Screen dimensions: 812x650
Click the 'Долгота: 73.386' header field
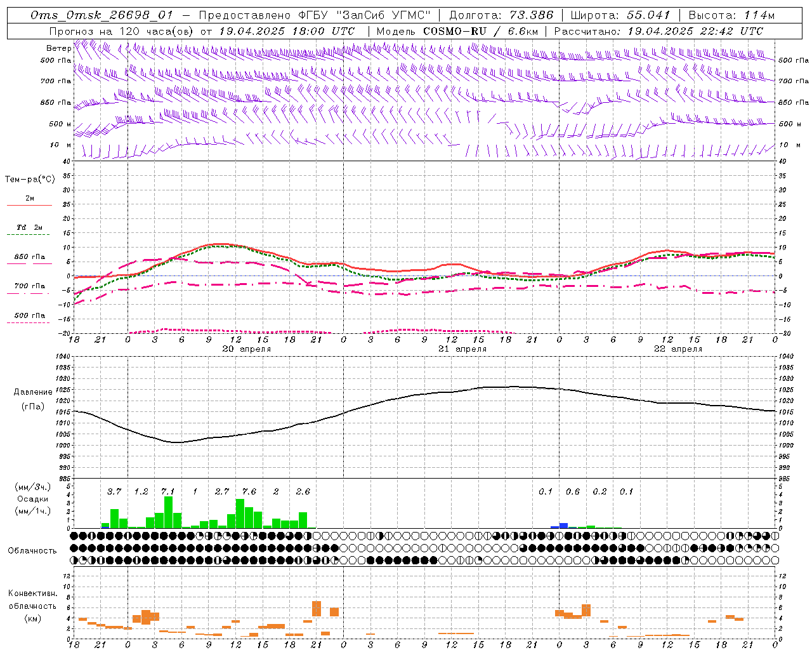point(501,15)
